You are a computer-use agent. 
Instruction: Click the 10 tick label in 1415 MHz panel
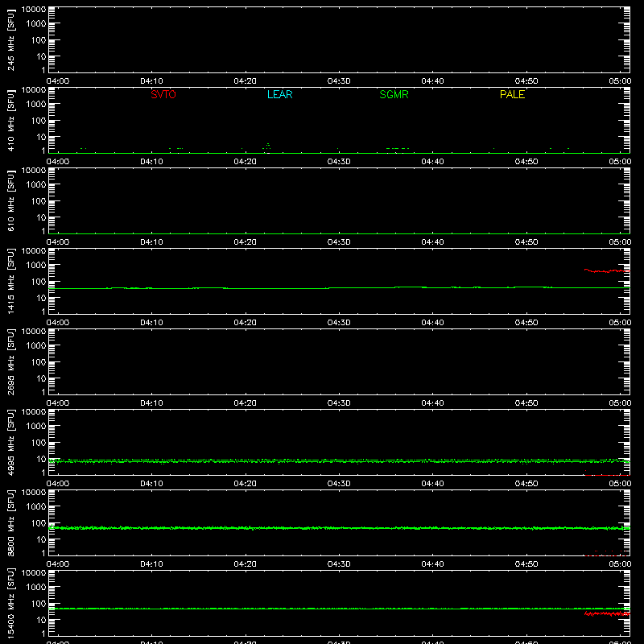(x=42, y=298)
